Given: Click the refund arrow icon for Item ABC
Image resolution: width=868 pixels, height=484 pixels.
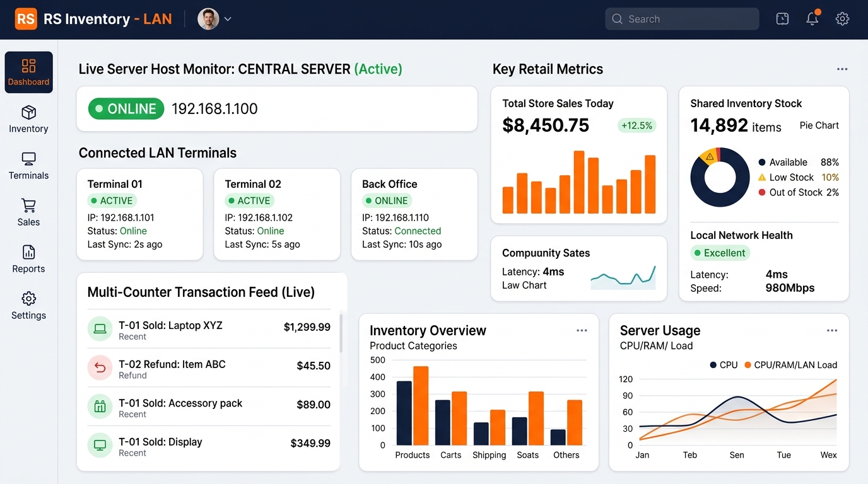Looking at the screenshot, I should coord(100,367).
